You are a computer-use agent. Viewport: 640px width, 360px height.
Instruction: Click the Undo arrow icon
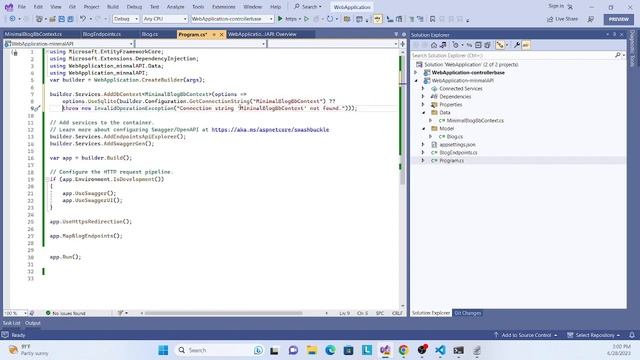point(83,19)
